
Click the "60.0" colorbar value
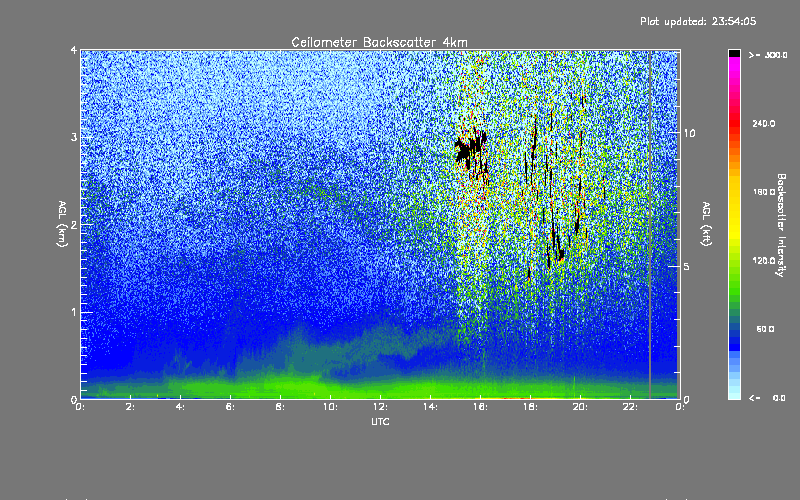click(765, 329)
